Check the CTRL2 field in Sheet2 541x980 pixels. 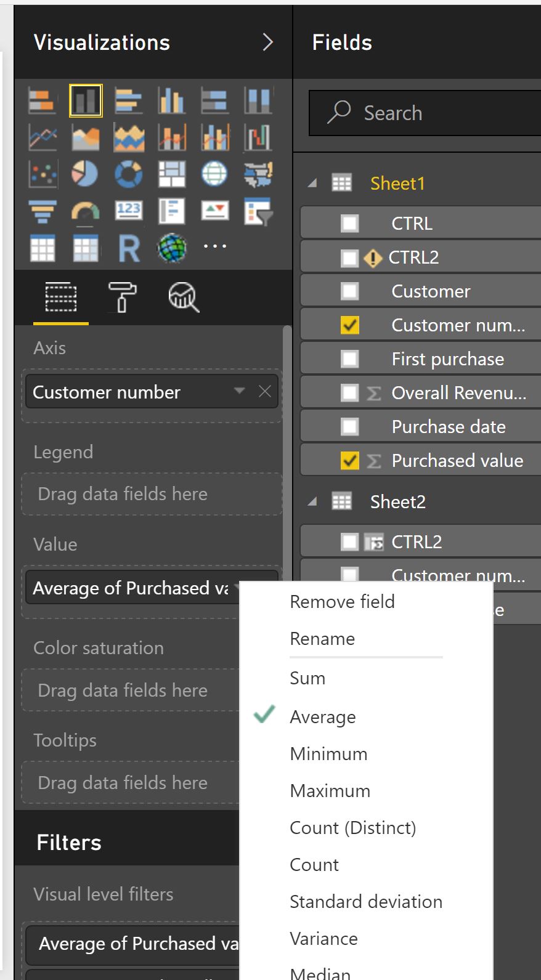click(350, 541)
